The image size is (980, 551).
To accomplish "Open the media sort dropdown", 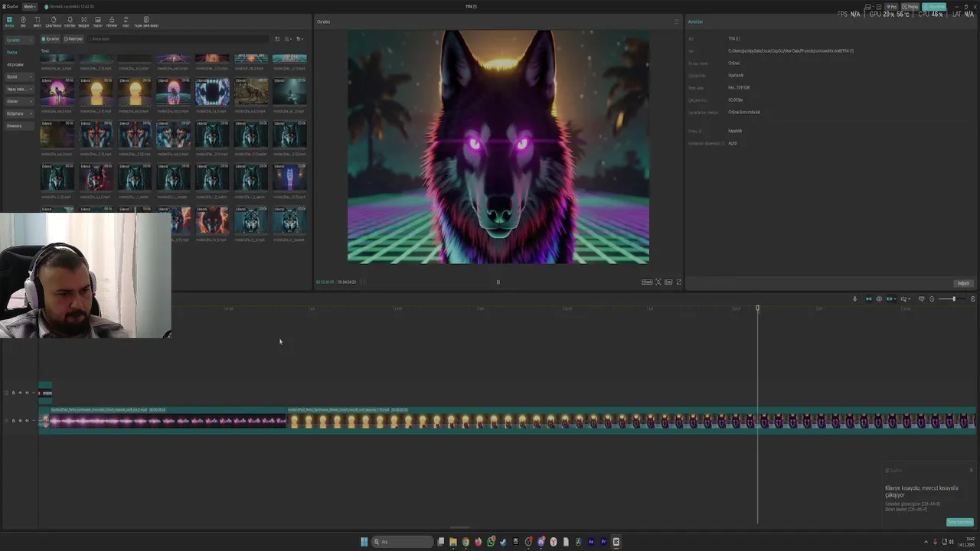I will coord(288,39).
